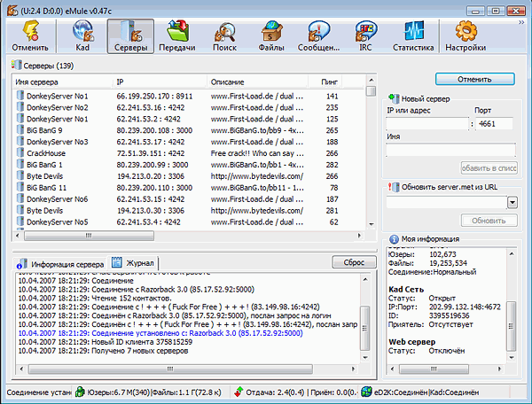This screenshot has width=532, height=404.
Task: Click server icon of BiG BanG 9 row
Action: point(20,130)
